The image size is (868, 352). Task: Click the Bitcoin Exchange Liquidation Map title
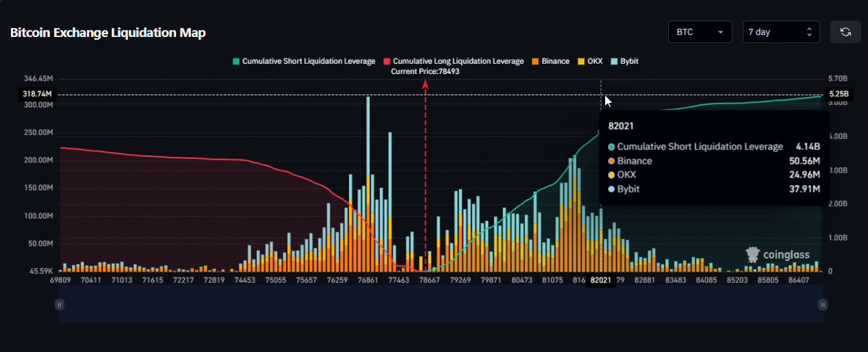[108, 33]
